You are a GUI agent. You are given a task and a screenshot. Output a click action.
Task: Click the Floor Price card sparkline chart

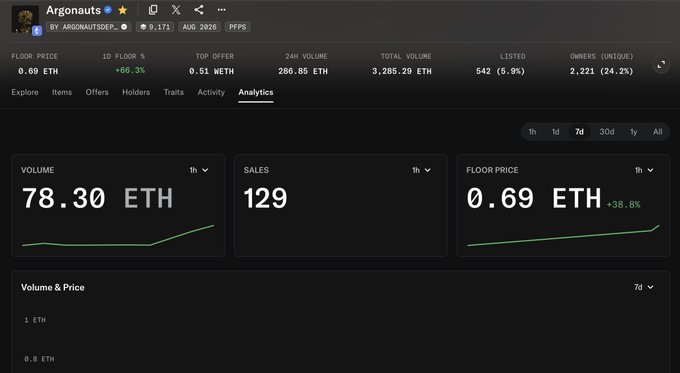(563, 236)
